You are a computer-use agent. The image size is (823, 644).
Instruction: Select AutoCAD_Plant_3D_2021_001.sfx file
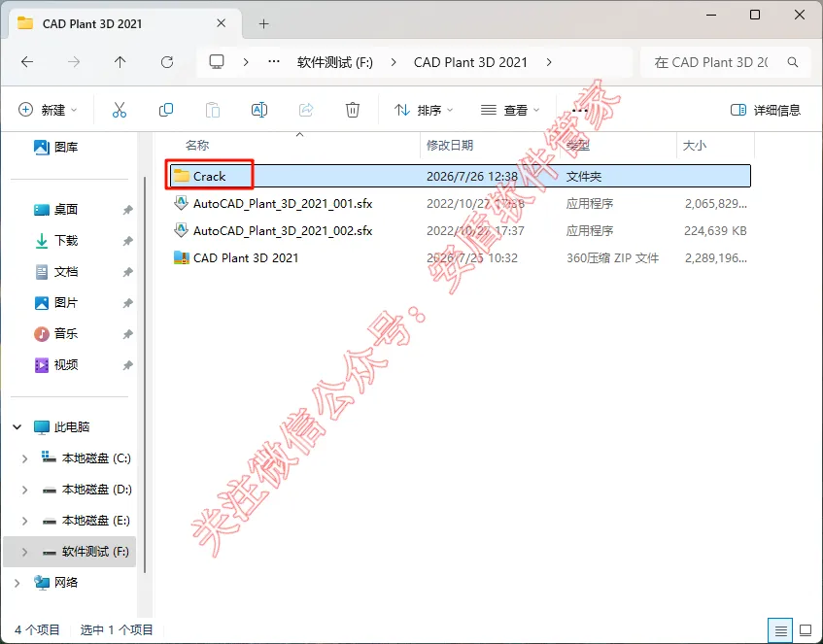(x=461, y=203)
